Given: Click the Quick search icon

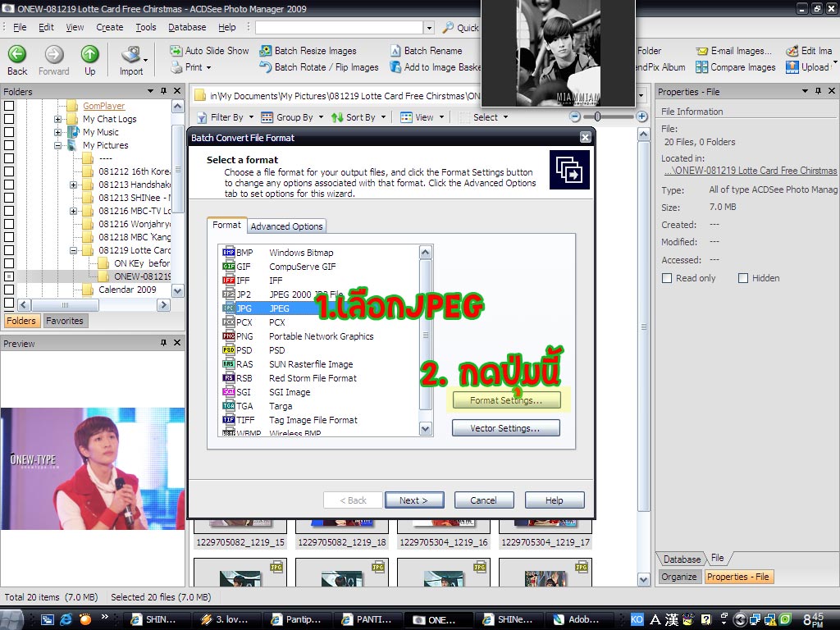Looking at the screenshot, I should 448,27.
